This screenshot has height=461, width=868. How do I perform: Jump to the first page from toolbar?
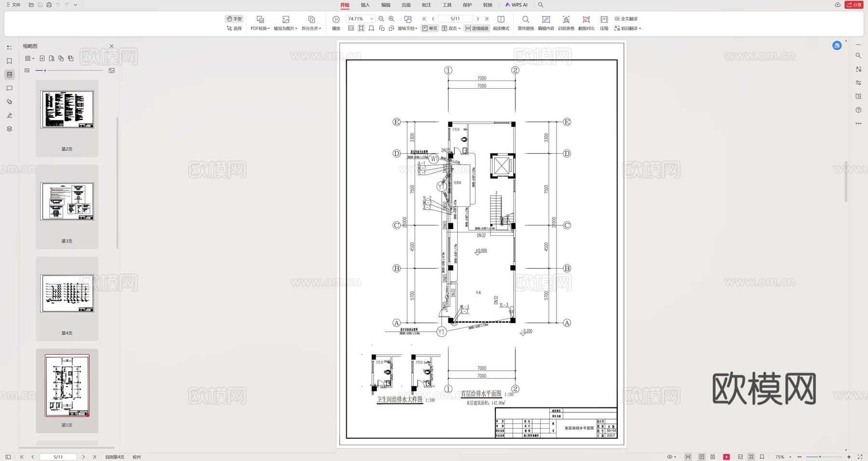pyautogui.click(x=424, y=19)
